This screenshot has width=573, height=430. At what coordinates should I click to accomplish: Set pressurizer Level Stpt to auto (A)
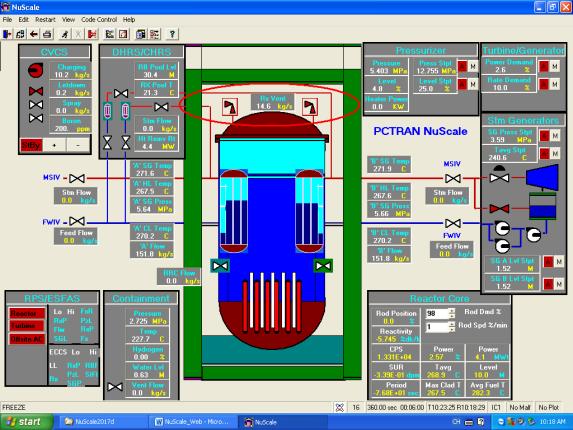click(x=462, y=84)
